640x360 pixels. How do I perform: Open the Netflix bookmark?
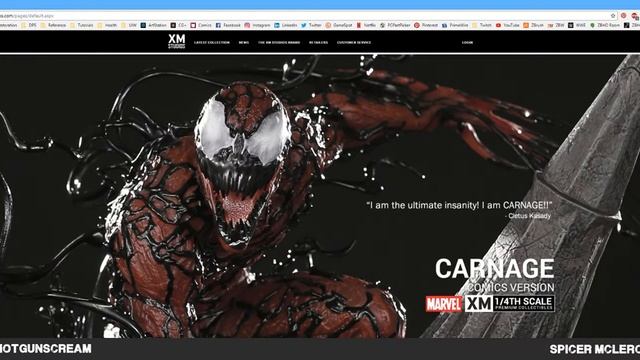[x=366, y=25]
